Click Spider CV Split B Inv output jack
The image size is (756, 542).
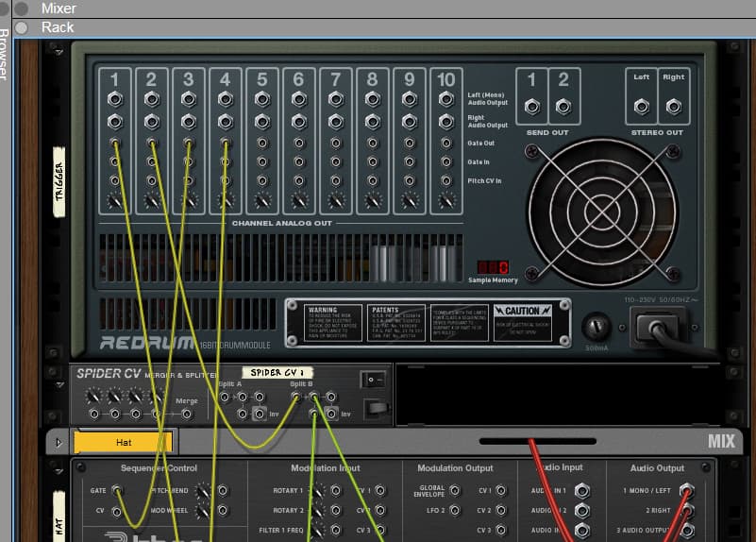click(x=331, y=414)
